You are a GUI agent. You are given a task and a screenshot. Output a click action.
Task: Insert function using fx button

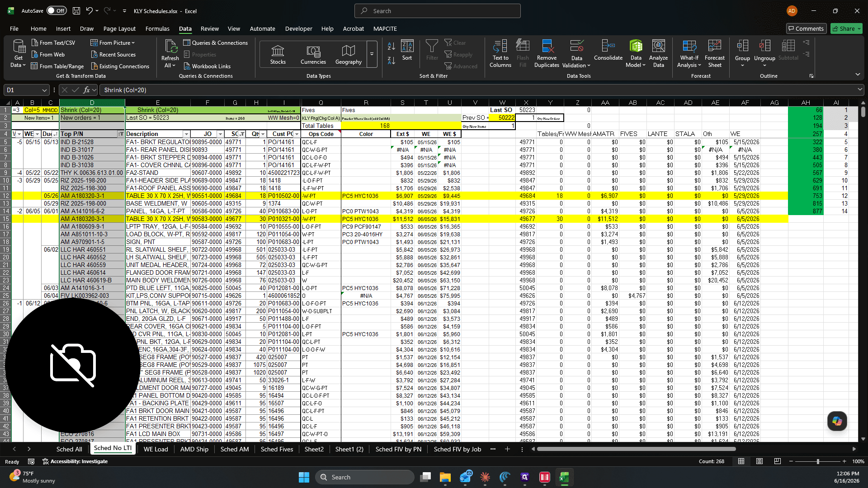pos(86,90)
